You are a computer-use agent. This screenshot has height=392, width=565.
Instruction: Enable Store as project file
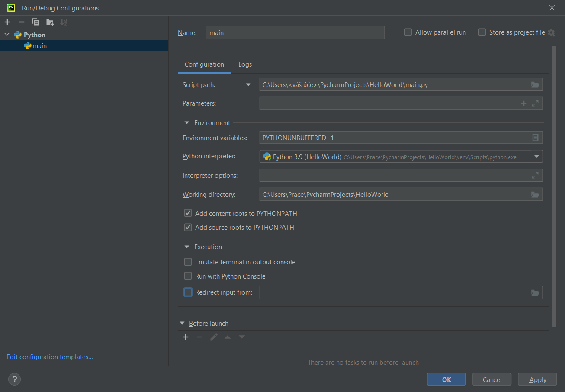tap(482, 32)
